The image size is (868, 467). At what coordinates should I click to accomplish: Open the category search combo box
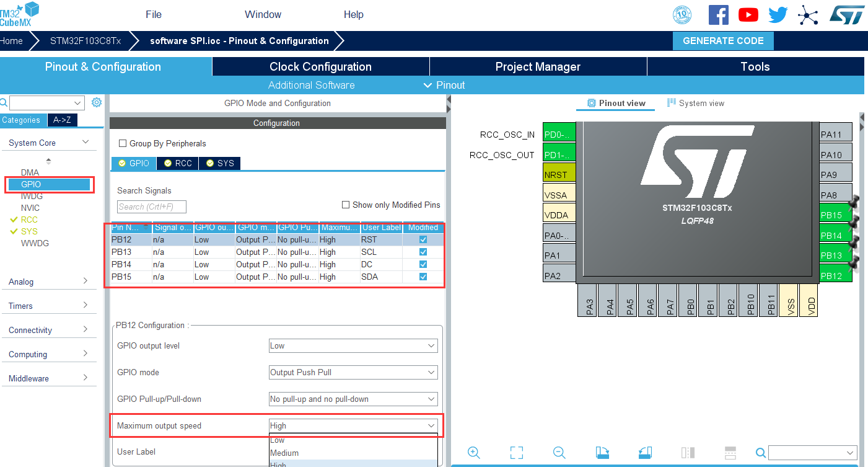46,103
